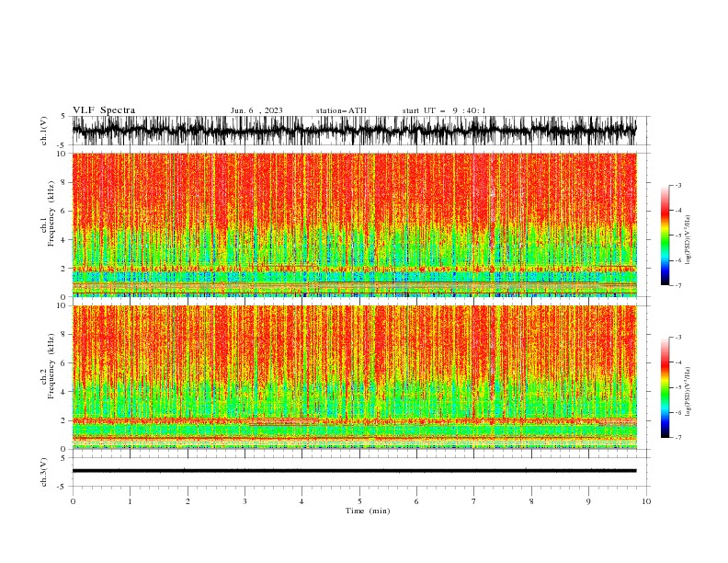Click the ch.1 "Frequency (kHz)" axis label
Screen dimensions: 728x563
51,214
